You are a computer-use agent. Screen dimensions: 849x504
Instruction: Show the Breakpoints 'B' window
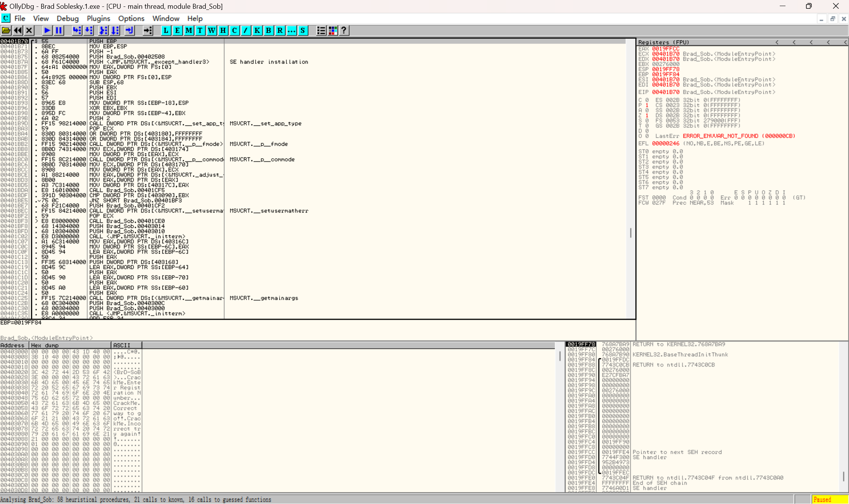(269, 30)
